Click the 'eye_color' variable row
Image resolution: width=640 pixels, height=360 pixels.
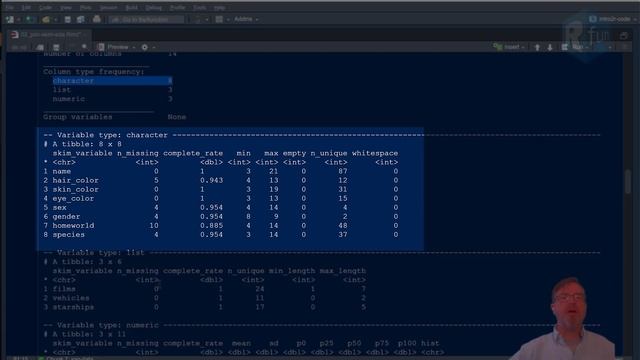point(221,198)
